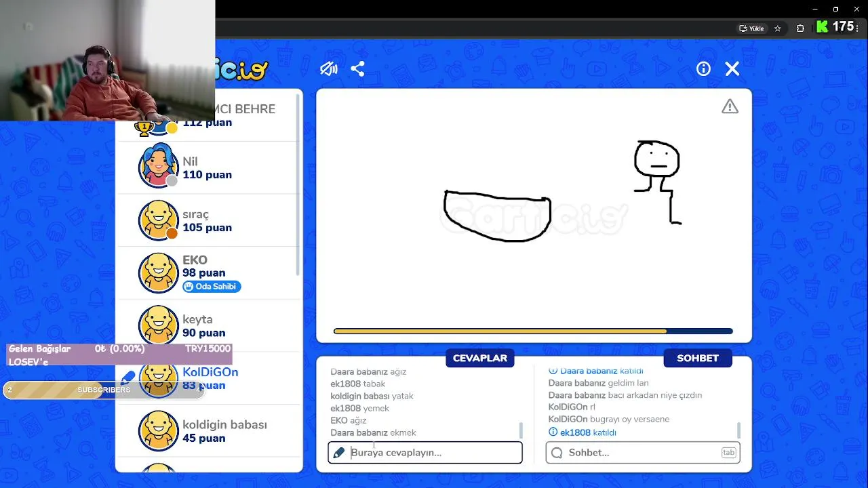
Task: Click the answer 'EKO ağız'
Action: (x=349, y=420)
